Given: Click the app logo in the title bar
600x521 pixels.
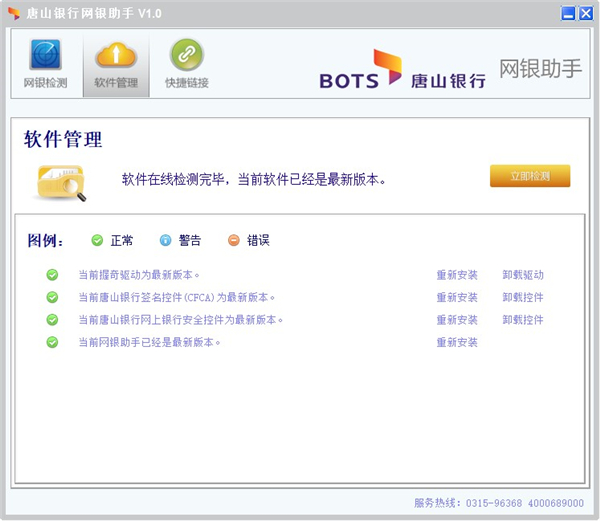Looking at the screenshot, I should 14,13.
